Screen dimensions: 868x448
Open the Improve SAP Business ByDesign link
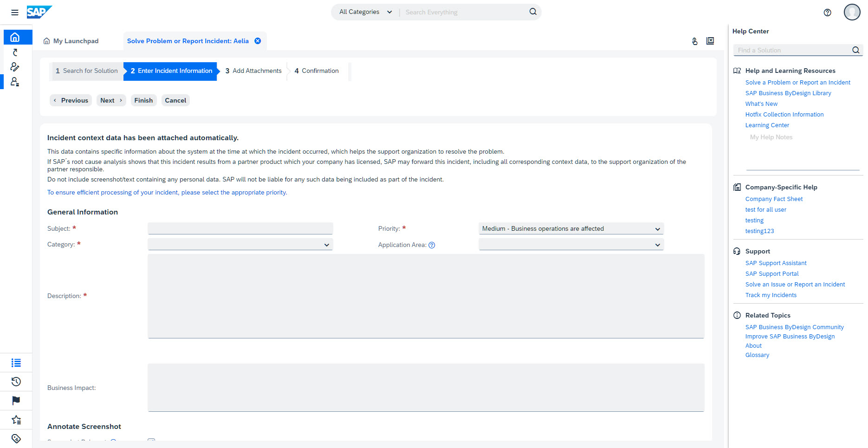790,337
